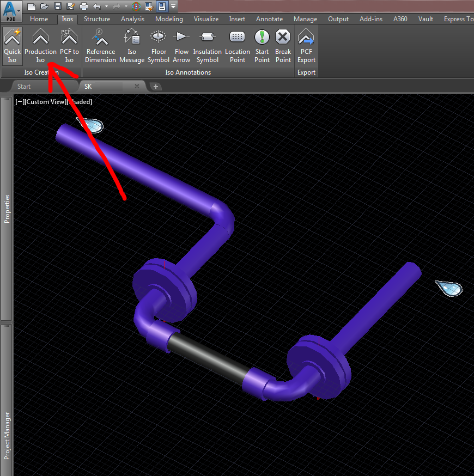
Task: Create a new drawing with the plus button
Action: point(156,86)
